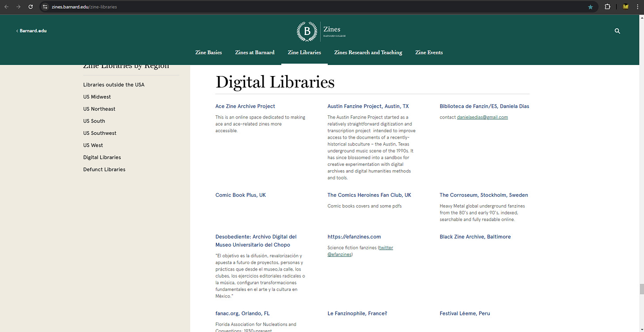Viewport: 644px width, 332px height.
Task: Open Black Zine Archive, Baltimore link
Action: [475, 237]
